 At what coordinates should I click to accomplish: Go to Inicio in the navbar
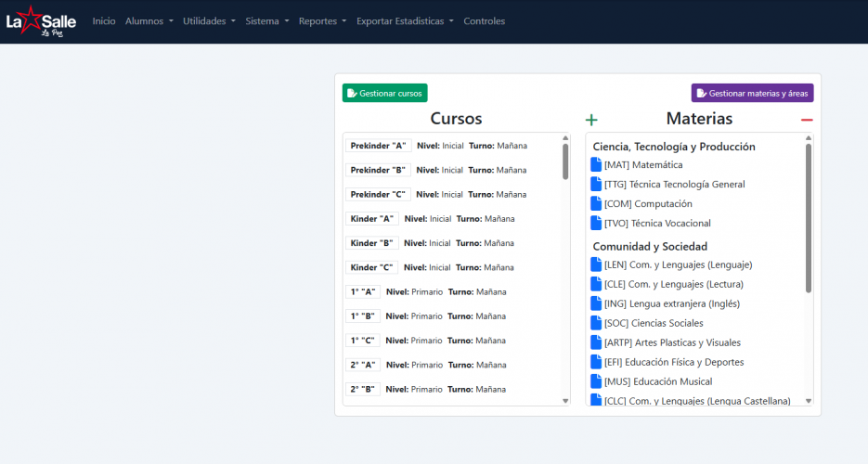(x=104, y=21)
